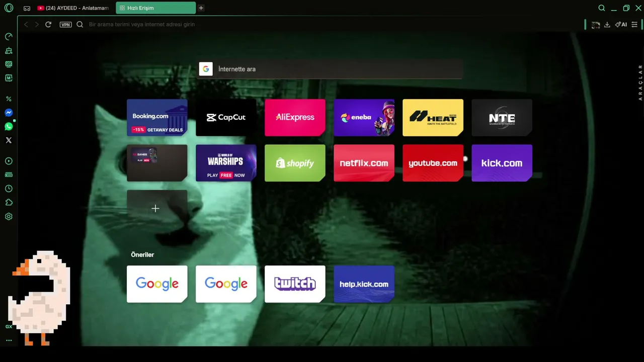This screenshot has height=362, width=644.
Task: Click the pixel goose mascot
Action: (41, 298)
